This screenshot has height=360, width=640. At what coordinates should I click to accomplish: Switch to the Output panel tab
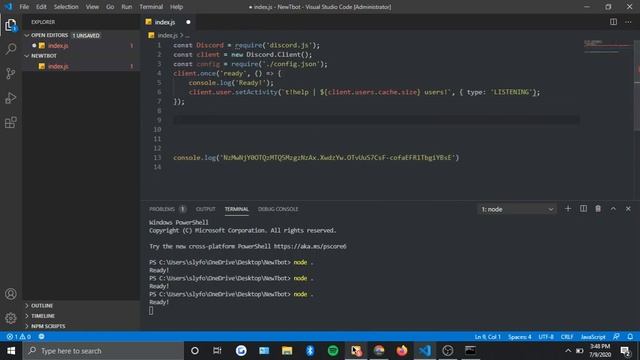pos(205,209)
